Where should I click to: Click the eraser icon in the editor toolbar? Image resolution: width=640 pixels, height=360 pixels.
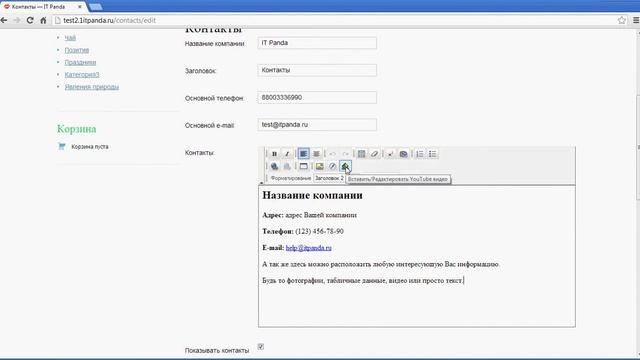(374, 154)
